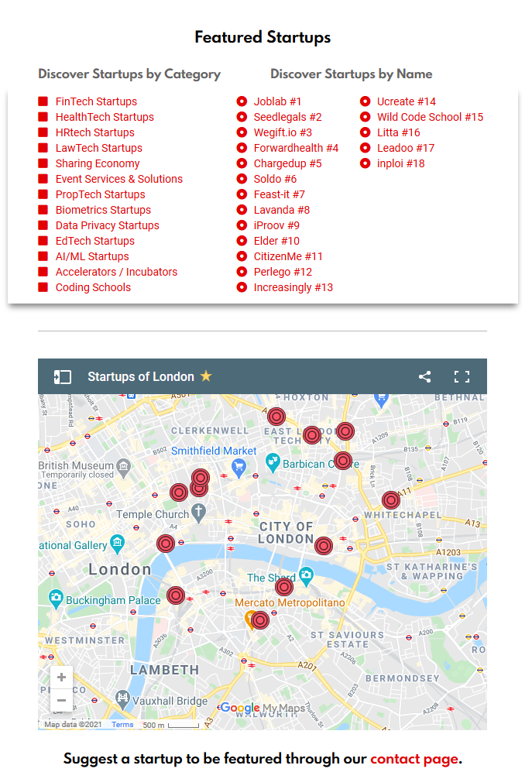Zoom in on the map
The width and height of the screenshot is (532, 772).
tap(61, 677)
